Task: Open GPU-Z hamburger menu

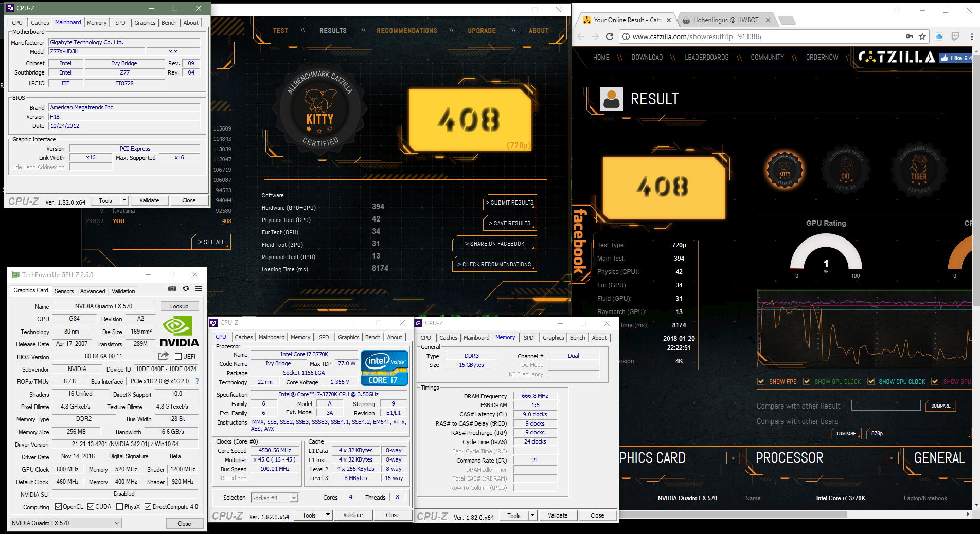Action: [x=199, y=289]
